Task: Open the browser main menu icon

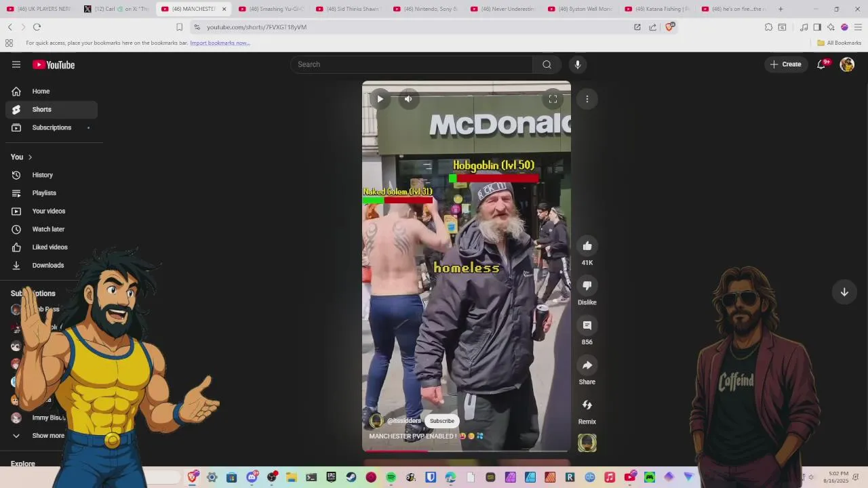Action: pyautogui.click(x=858, y=27)
